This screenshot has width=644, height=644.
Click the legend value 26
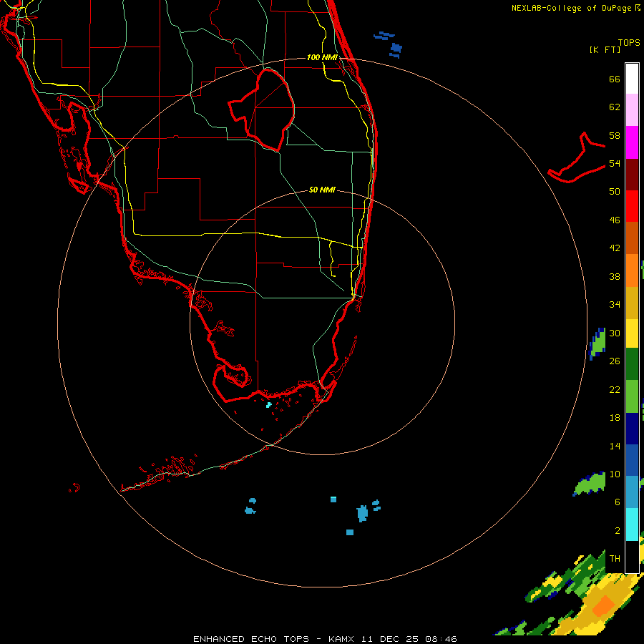pyautogui.click(x=615, y=361)
